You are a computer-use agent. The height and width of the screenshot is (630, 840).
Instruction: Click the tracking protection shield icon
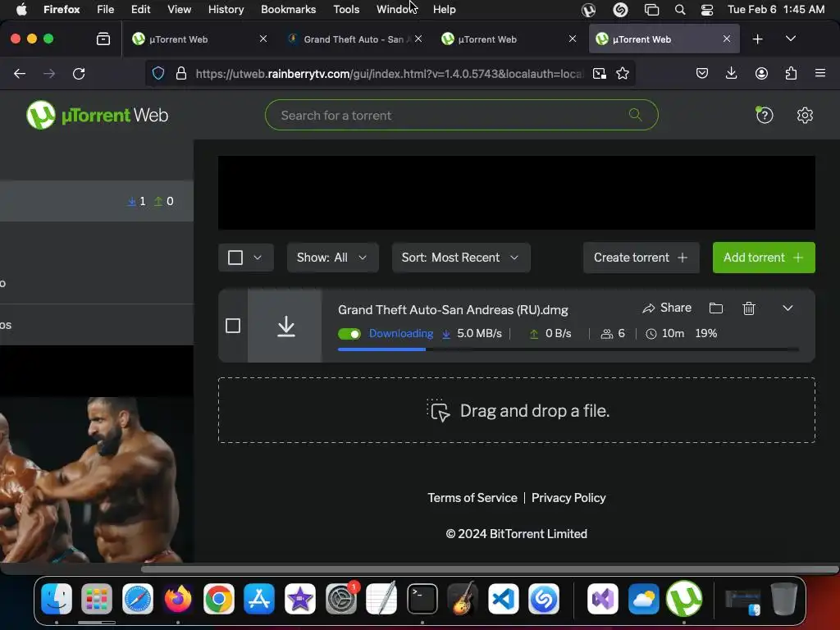pyautogui.click(x=158, y=73)
